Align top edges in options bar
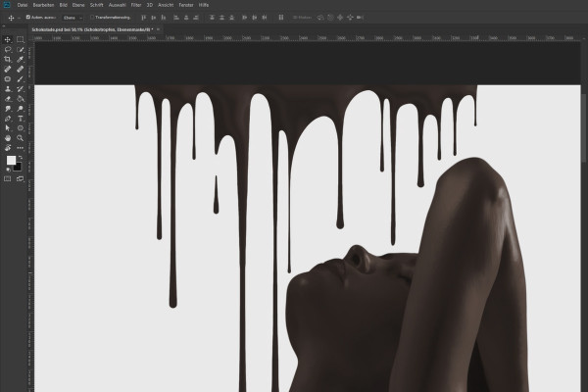 click(x=144, y=18)
